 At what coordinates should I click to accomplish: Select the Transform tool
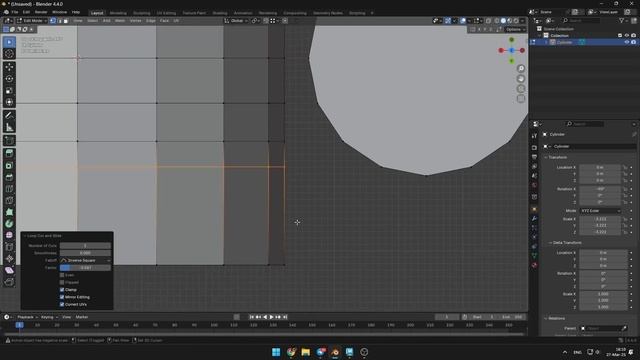(9, 102)
